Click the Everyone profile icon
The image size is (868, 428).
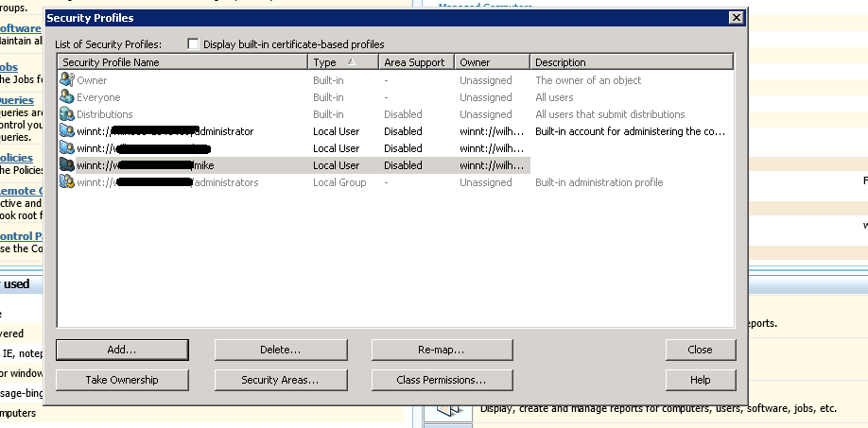[66, 97]
